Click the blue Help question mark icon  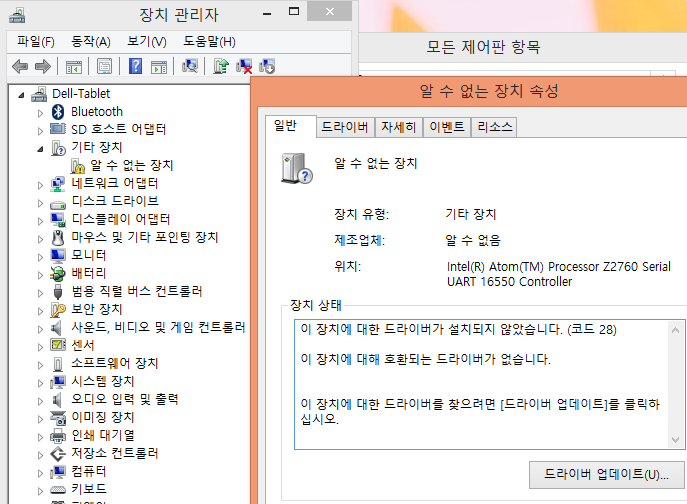[135, 66]
